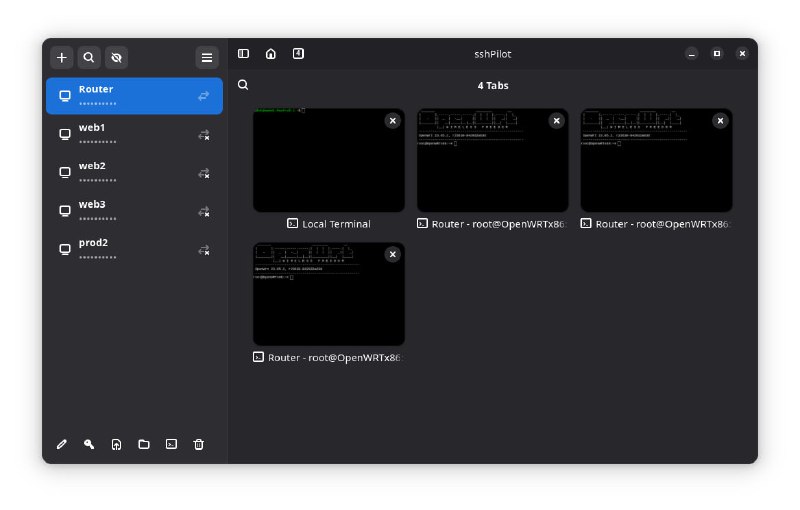Toggle the sidebar panel visibility
Viewport: 800px width, 510px height.
coord(243,54)
